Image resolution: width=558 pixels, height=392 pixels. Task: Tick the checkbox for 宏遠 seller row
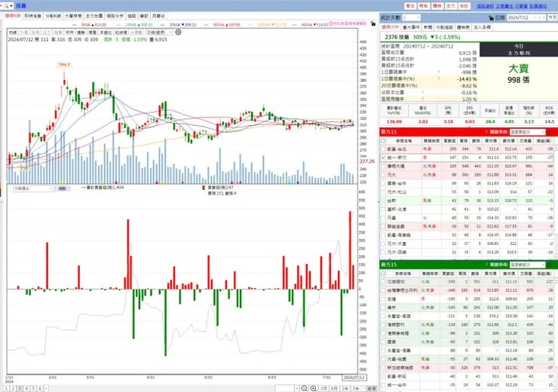(x=383, y=299)
